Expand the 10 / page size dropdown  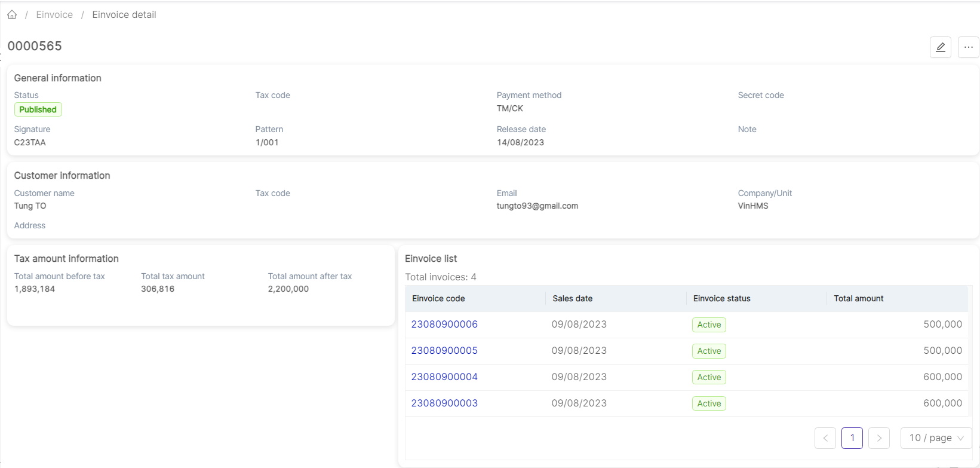[936, 438]
